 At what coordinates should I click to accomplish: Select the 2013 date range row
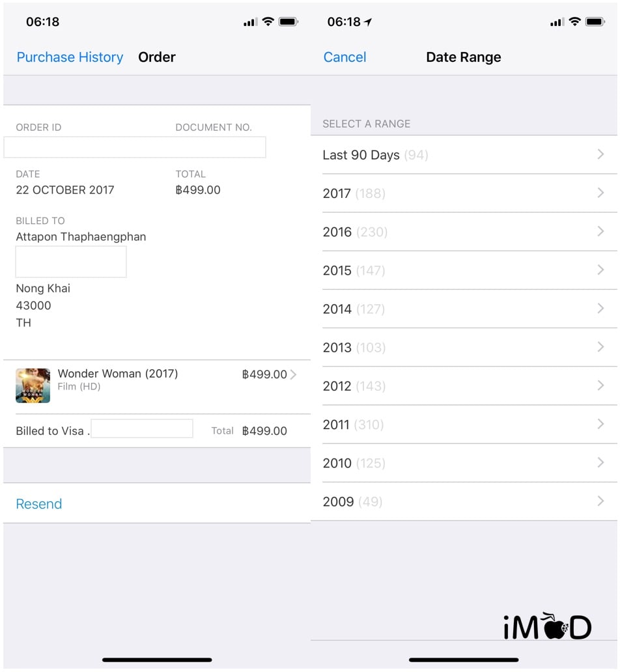[462, 347]
